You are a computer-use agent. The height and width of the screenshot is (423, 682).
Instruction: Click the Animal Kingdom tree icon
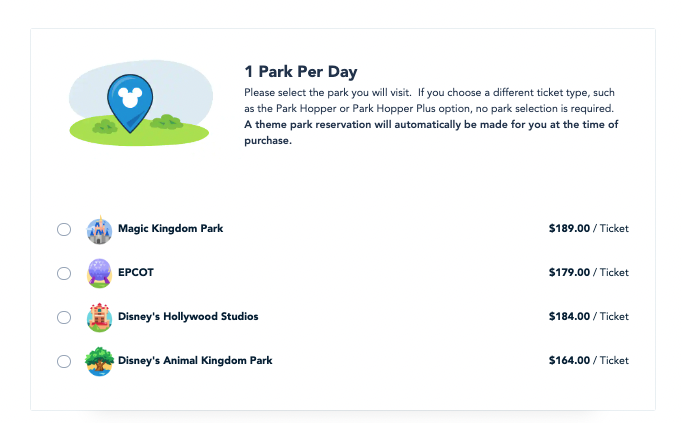99,361
